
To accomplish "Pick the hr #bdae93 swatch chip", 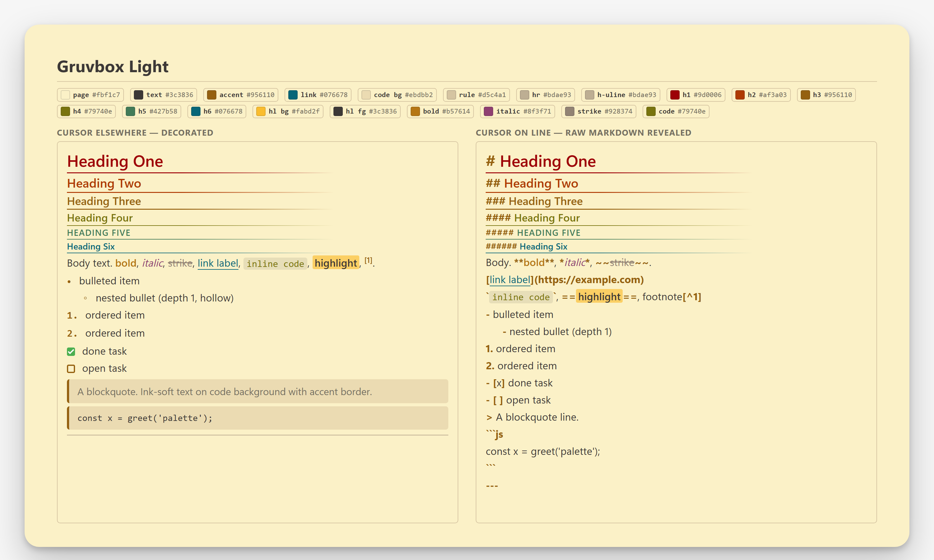I will point(545,95).
